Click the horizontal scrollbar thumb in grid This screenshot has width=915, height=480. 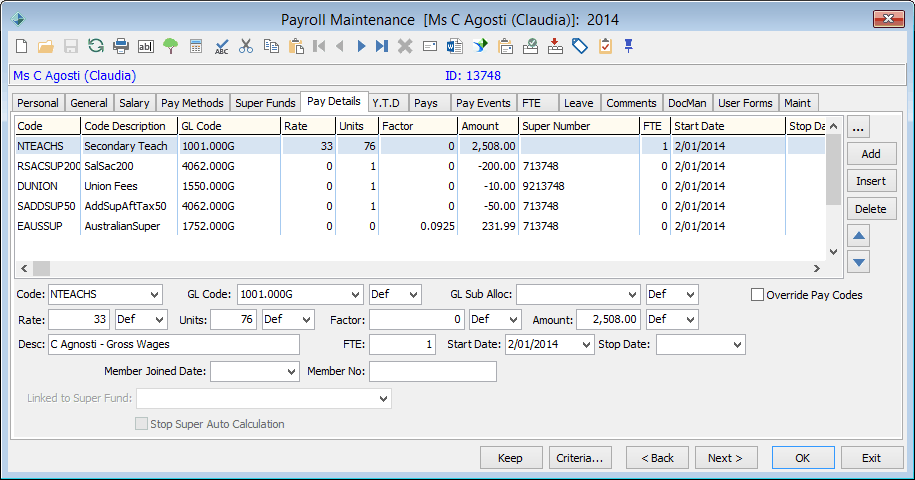pos(41,268)
